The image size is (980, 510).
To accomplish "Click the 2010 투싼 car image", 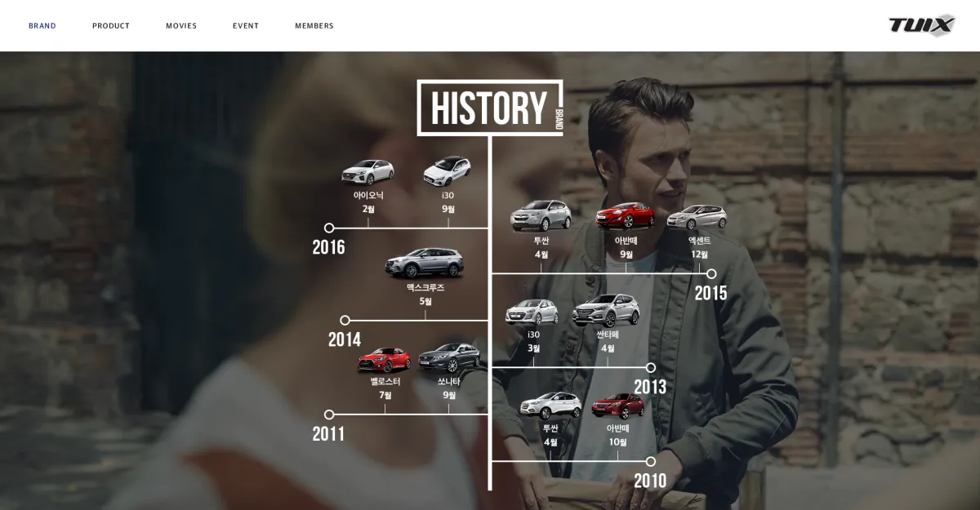I will point(551,406).
